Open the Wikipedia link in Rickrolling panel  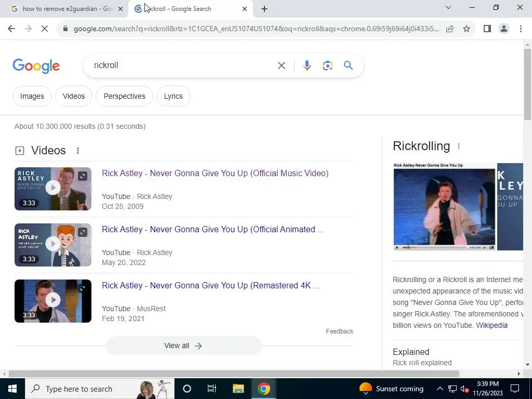(x=491, y=325)
